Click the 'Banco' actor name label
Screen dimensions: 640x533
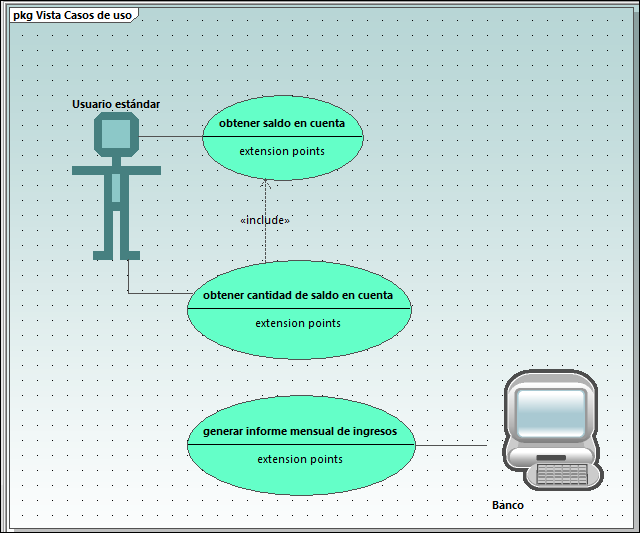pos(508,505)
